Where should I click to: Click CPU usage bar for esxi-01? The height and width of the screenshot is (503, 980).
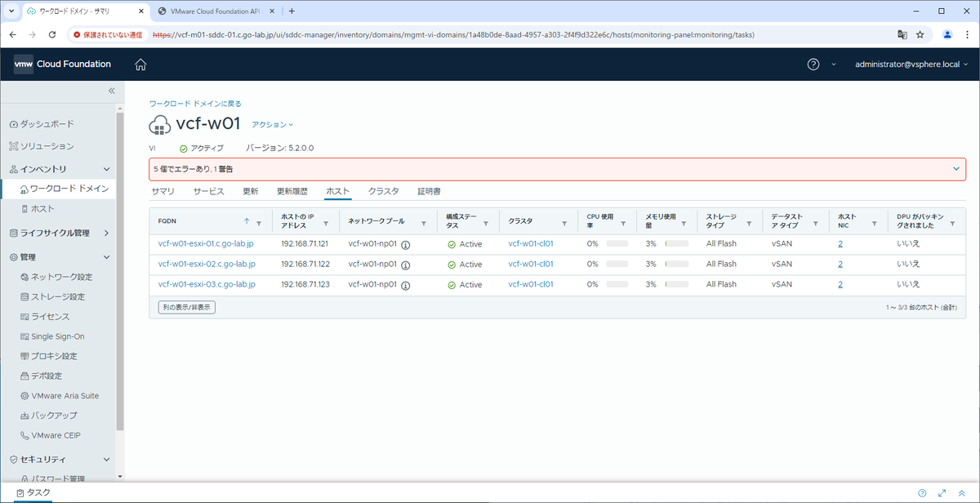(x=617, y=244)
